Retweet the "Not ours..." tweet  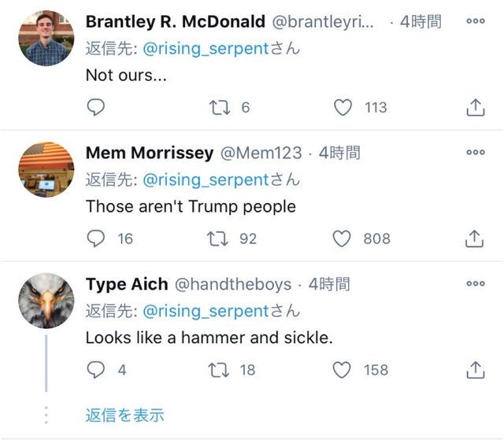[220, 107]
